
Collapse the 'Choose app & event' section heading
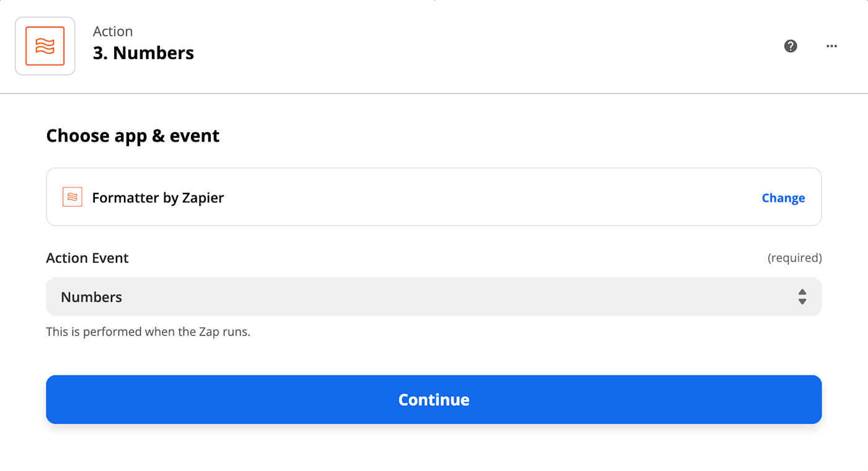coord(133,136)
